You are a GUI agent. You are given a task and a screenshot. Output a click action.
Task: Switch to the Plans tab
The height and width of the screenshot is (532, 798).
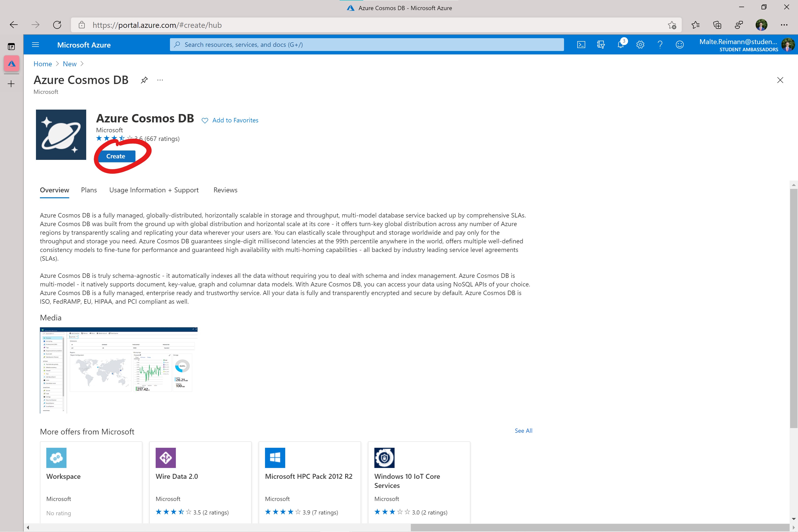[x=89, y=190]
